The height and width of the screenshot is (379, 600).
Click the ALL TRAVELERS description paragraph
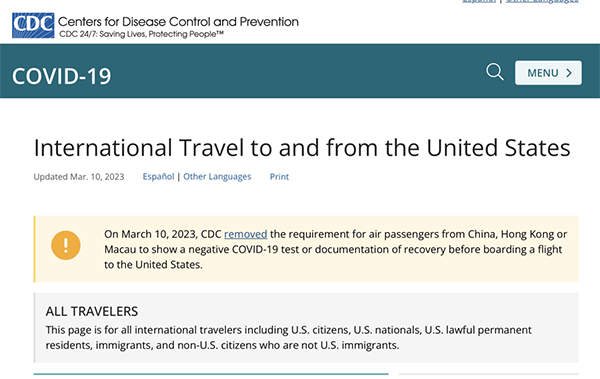(289, 337)
